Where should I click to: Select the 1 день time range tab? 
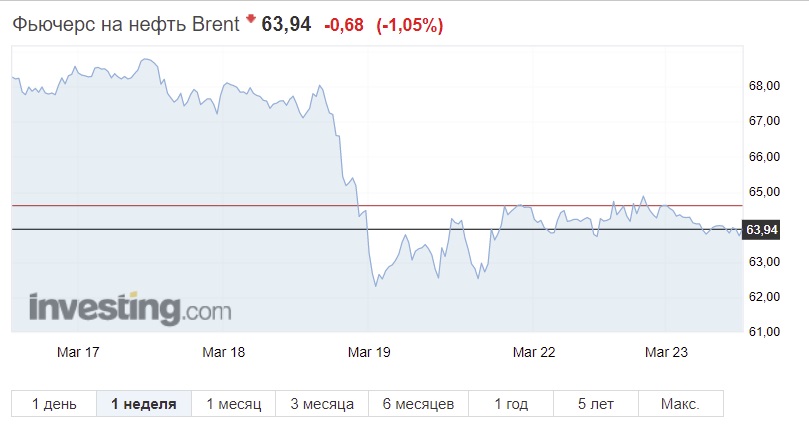54,403
